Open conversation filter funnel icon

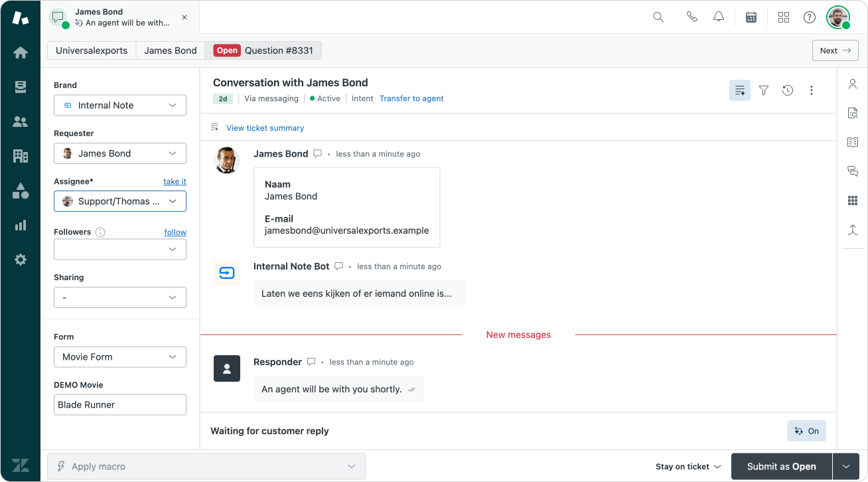764,90
